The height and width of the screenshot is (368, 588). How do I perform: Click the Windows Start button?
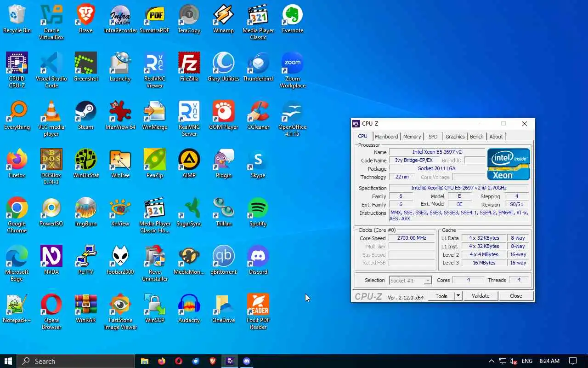(x=8, y=361)
